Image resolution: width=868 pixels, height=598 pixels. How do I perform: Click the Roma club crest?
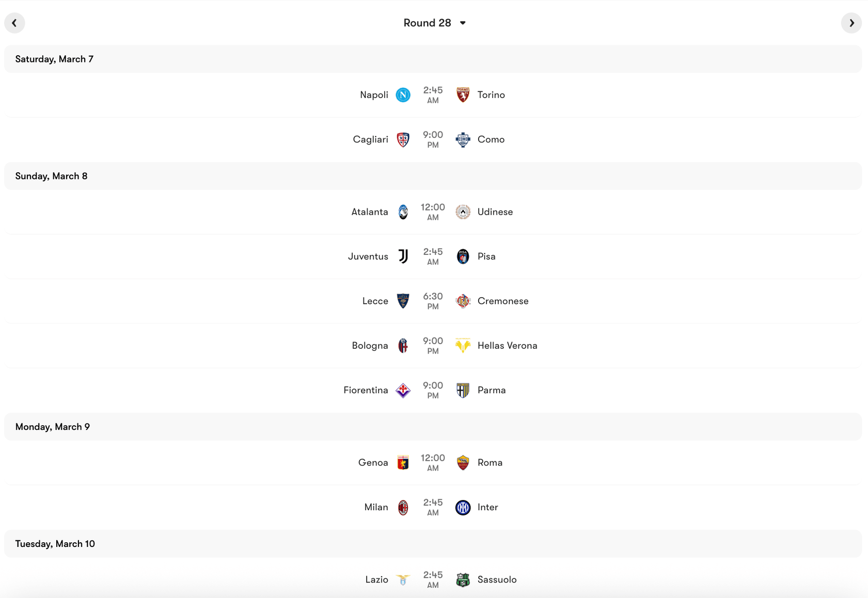tap(463, 462)
